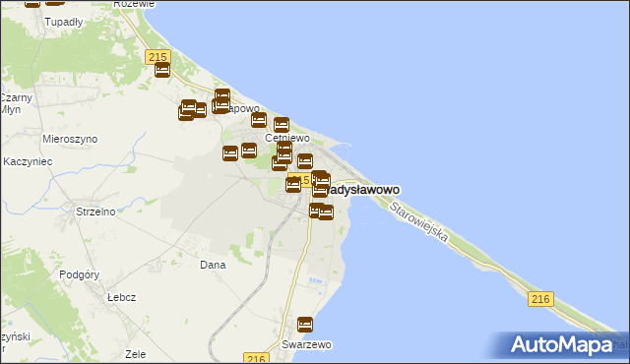630x364 pixels.
Task: Select the Tupadły place name
Action: point(64,22)
